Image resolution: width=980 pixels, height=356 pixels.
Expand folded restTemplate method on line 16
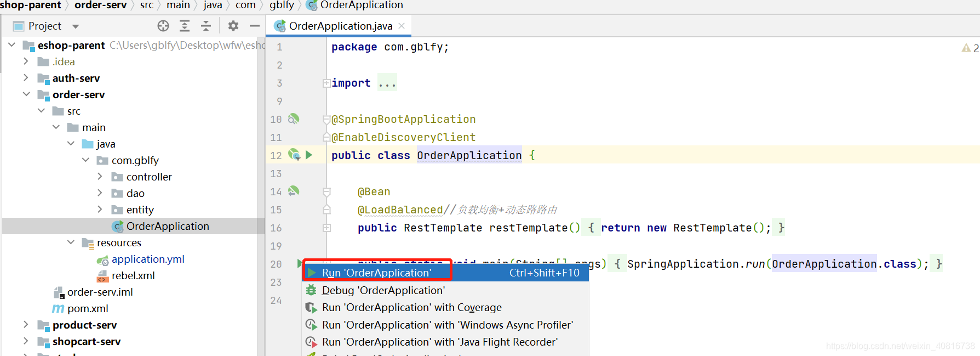tap(326, 228)
